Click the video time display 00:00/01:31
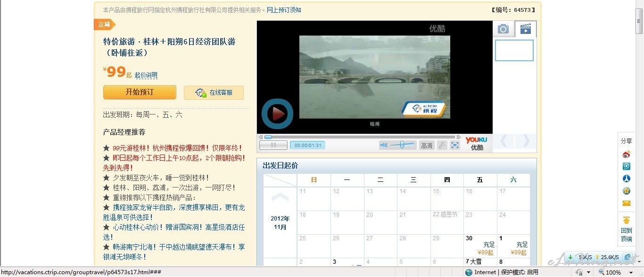 (x=307, y=145)
